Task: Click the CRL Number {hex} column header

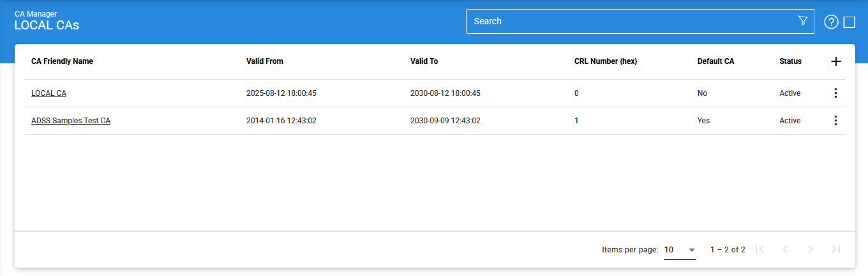Action: point(606,61)
